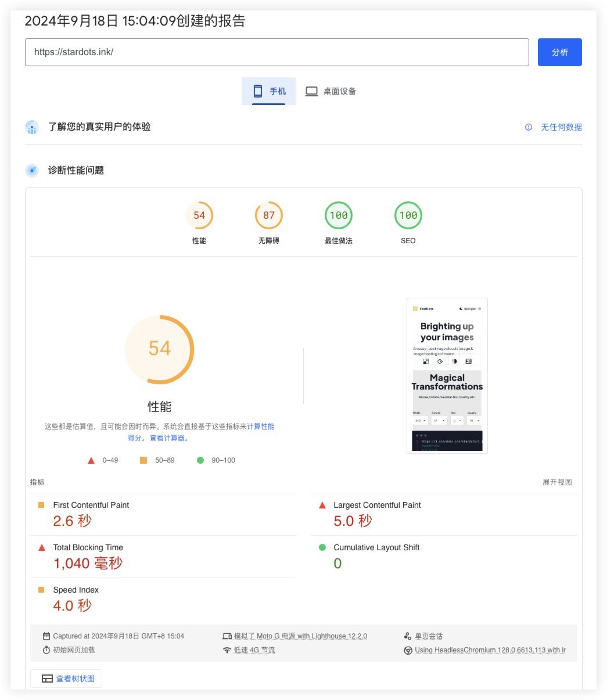Click the network icon next to 低速 4G 节流
The height and width of the screenshot is (700, 607).
227,650
